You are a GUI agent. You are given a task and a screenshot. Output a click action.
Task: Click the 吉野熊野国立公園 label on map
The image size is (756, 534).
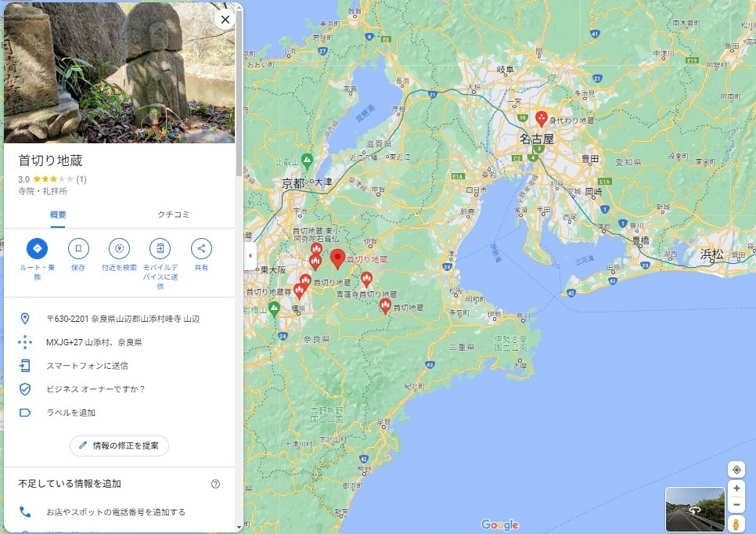[x=326, y=415]
